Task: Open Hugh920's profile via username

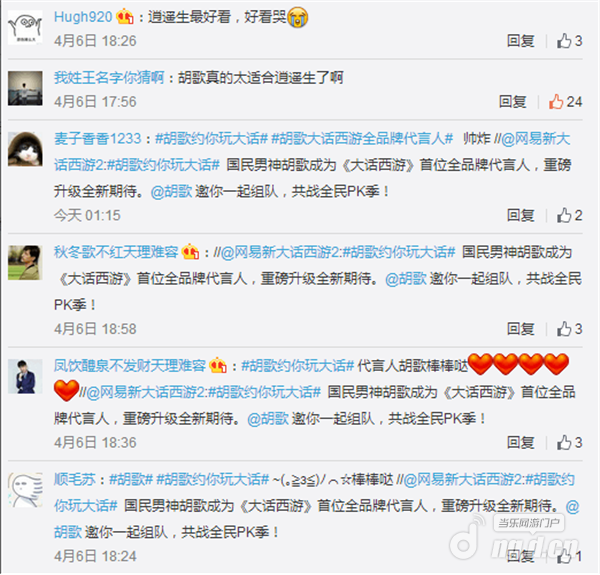Action: (x=83, y=17)
